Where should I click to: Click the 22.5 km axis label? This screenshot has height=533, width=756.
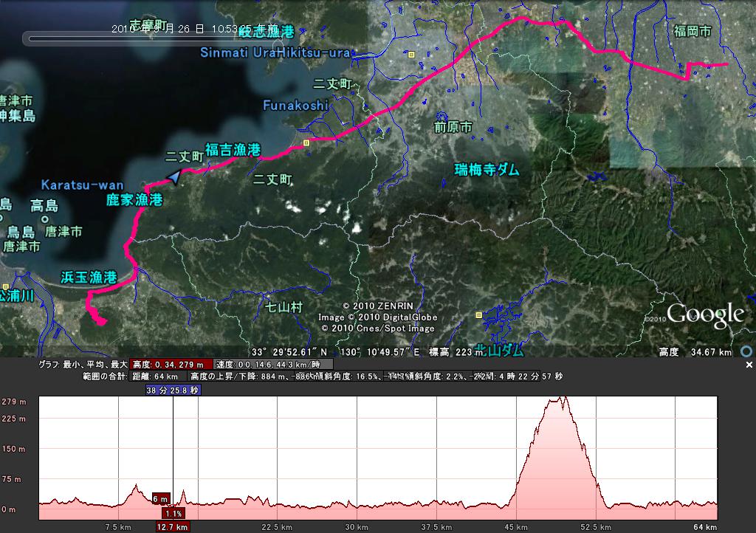pos(277,527)
